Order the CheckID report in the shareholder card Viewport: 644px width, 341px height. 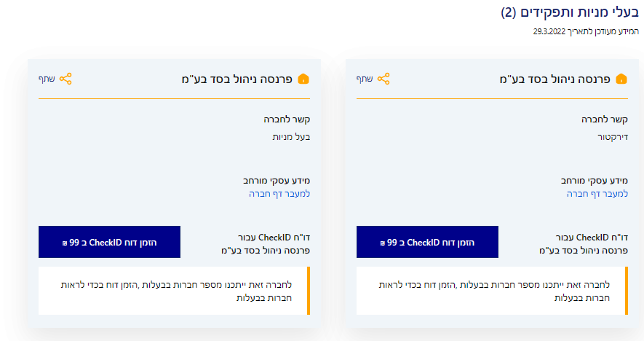coord(109,242)
